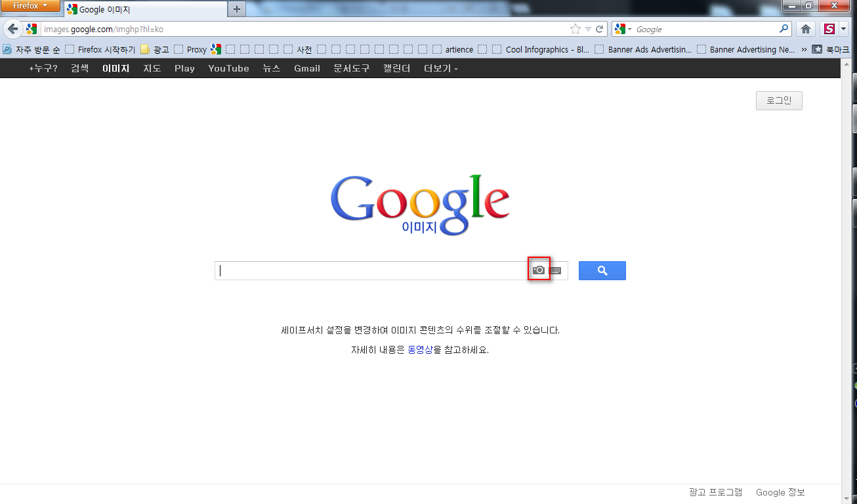Bookmark this page with the star icon
The height and width of the screenshot is (504, 857).
pos(575,29)
